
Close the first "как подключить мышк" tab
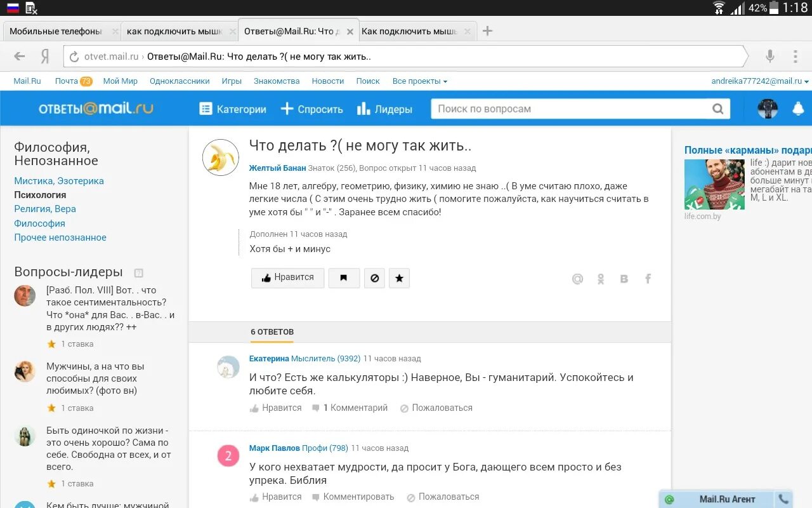pyautogui.click(x=232, y=31)
